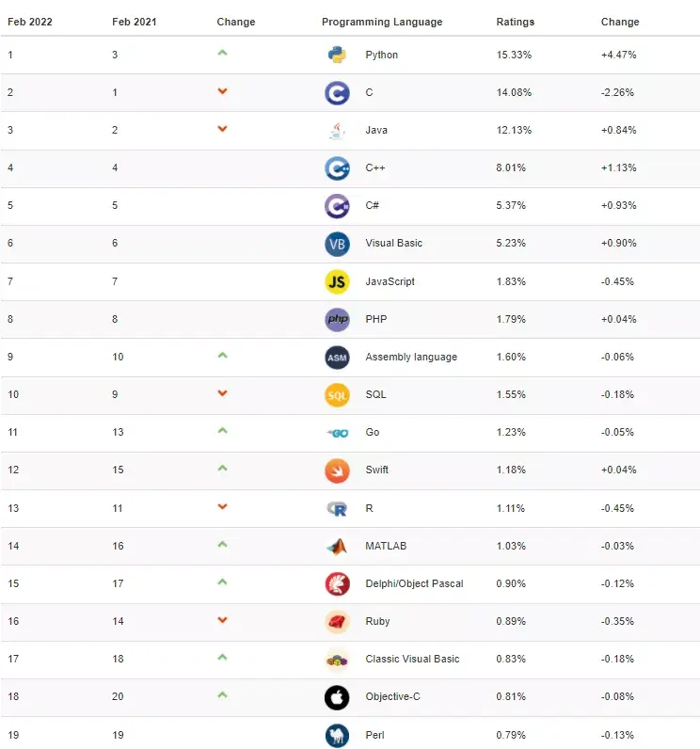Click the Swift bird logo icon
This screenshot has width=700, height=749.
click(x=337, y=470)
